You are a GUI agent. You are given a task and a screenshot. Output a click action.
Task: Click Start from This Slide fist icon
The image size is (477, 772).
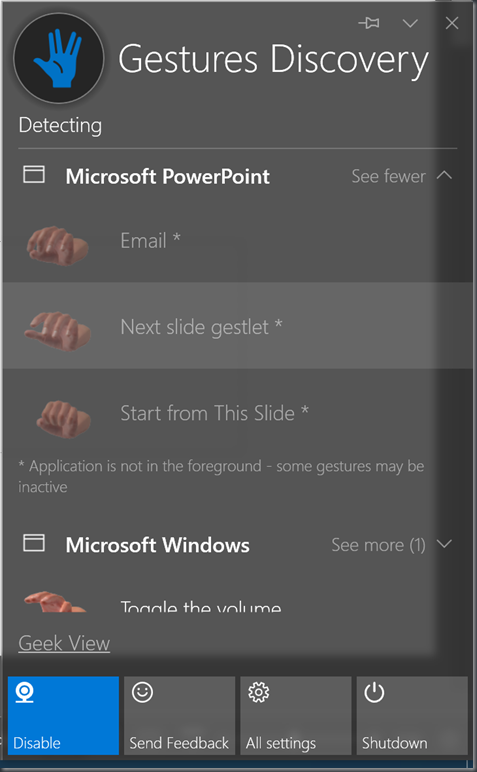pos(63,418)
